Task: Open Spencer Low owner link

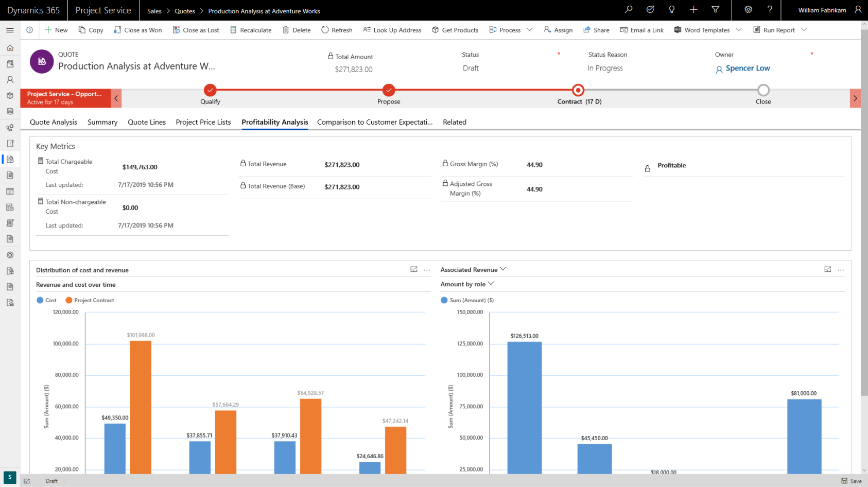Action: click(748, 68)
